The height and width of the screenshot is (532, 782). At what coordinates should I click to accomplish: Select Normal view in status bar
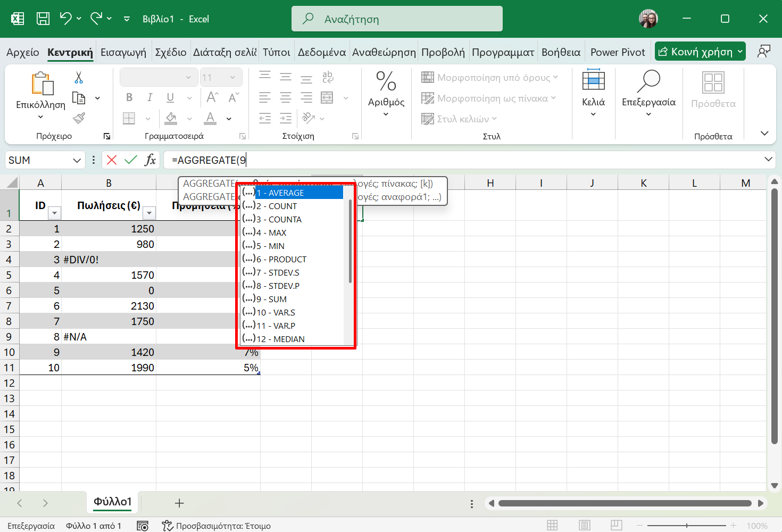(x=553, y=526)
